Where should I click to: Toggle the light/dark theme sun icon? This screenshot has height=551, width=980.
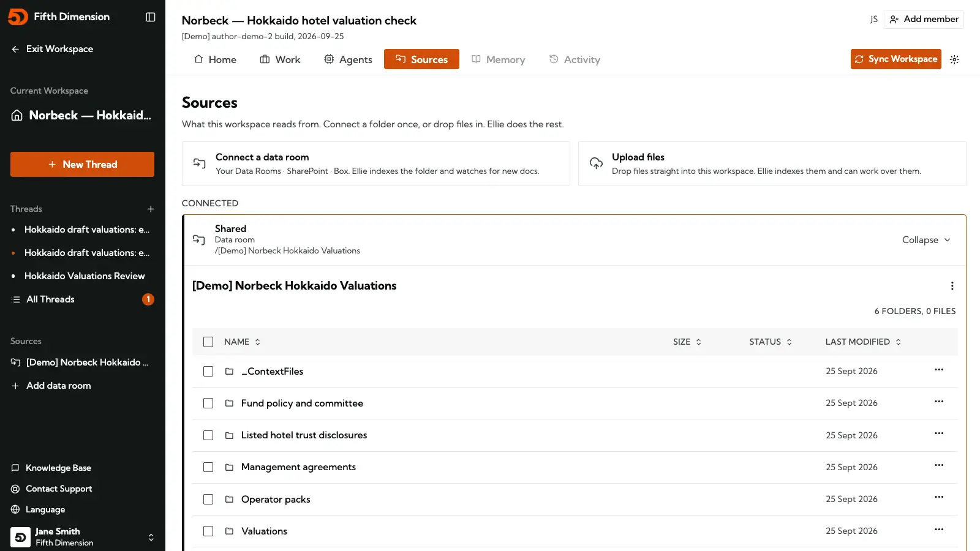pyautogui.click(x=954, y=59)
